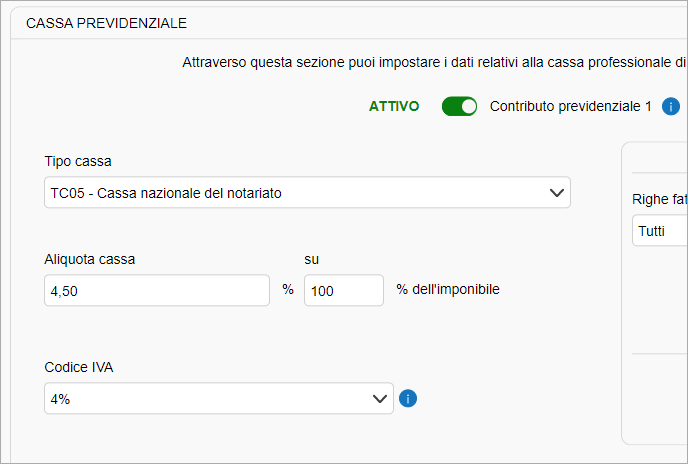Click the CASSA PREVIDENZIALE section header
Viewport: 688px width, 464px height.
[x=106, y=23]
